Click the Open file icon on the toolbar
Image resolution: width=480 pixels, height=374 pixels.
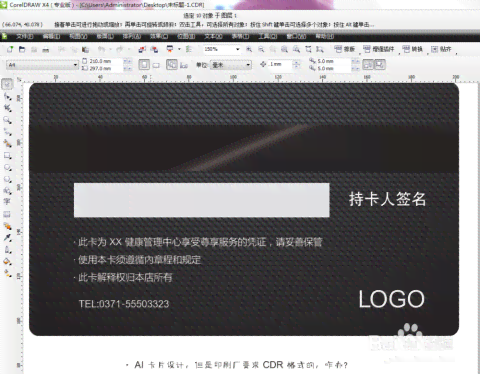click(x=22, y=49)
